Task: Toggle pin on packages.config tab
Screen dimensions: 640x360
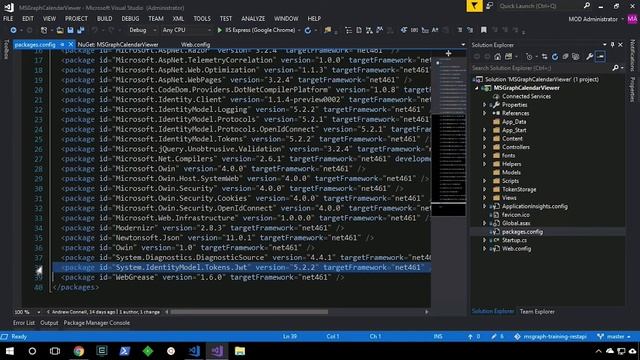Action: click(x=62, y=44)
